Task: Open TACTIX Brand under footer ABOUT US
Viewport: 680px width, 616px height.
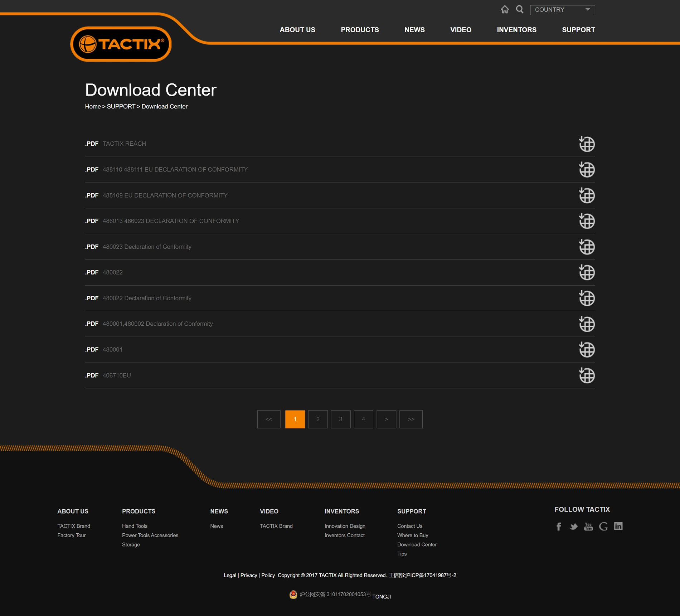Action: point(74,526)
